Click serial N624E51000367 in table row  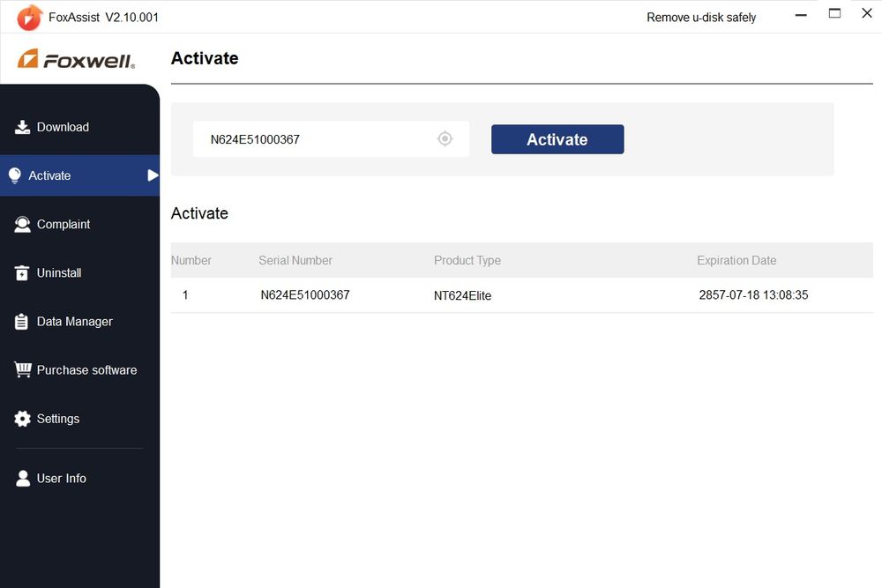click(305, 295)
